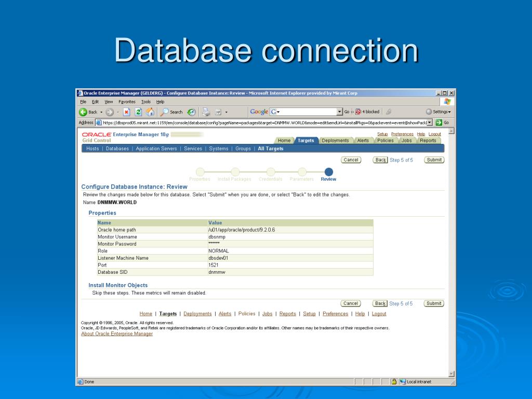Screen dimensions: 532x399
Task: Click the Google toolbar Go button
Action: coord(347,112)
